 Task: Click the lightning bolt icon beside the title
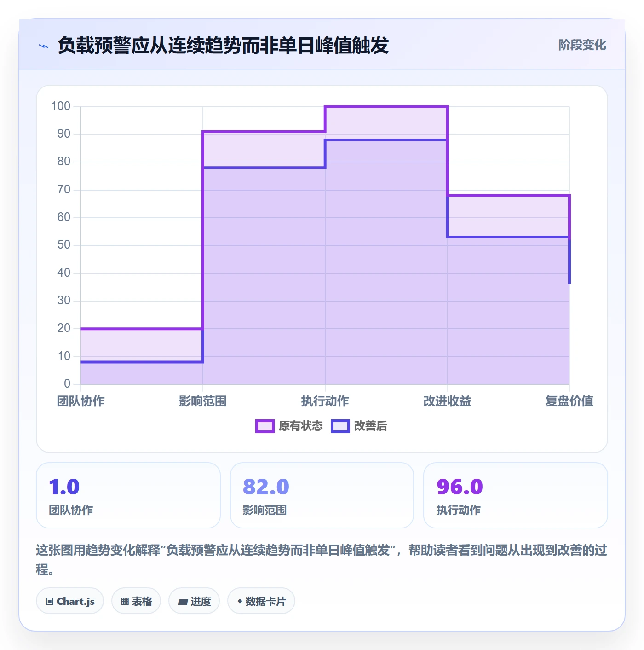tap(44, 46)
